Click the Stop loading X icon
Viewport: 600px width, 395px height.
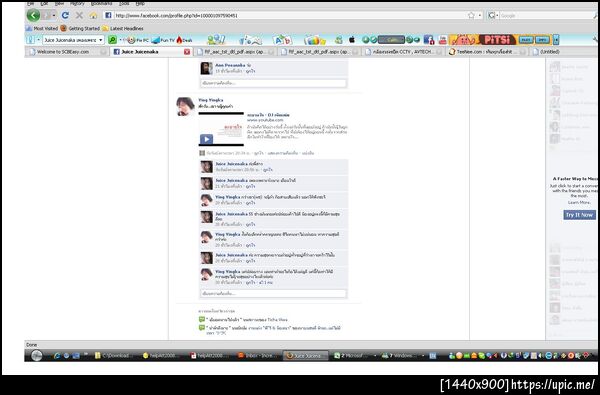(x=79, y=15)
